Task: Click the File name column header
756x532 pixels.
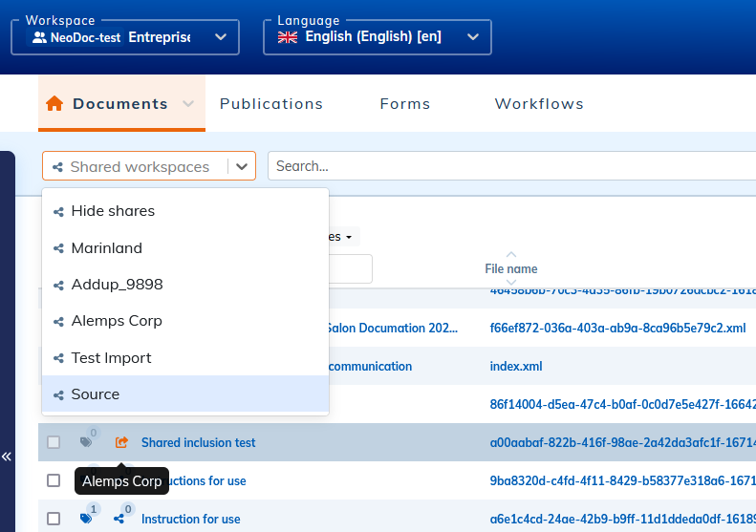Action: tap(511, 269)
